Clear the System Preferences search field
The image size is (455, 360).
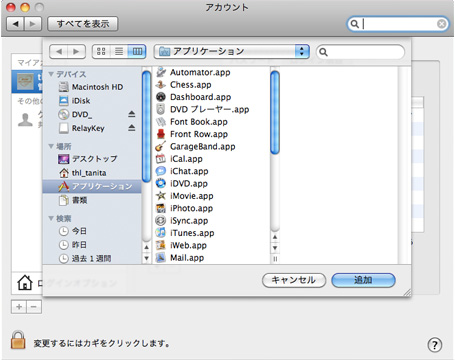tap(441, 24)
